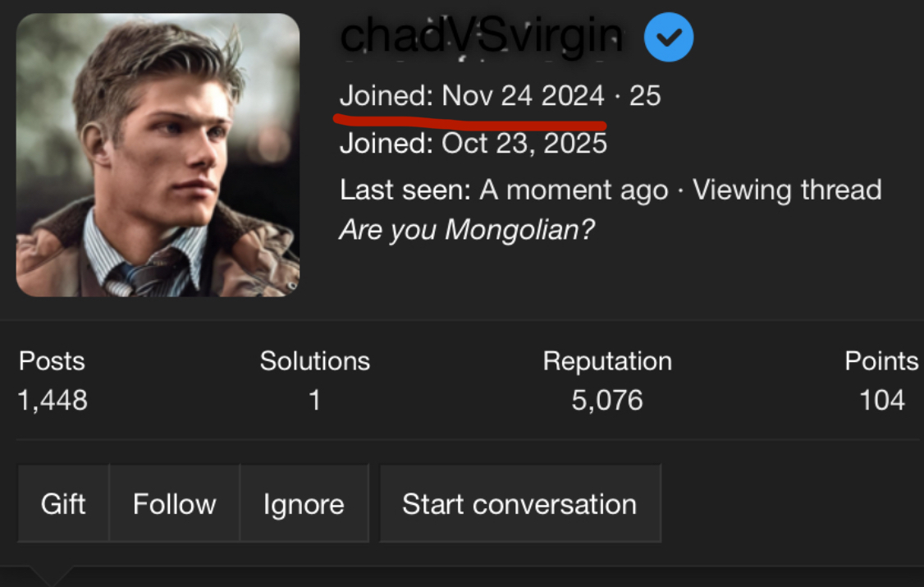Click the blue verified checkmark badge
Viewport: 924px width, 587px height.
tap(669, 38)
